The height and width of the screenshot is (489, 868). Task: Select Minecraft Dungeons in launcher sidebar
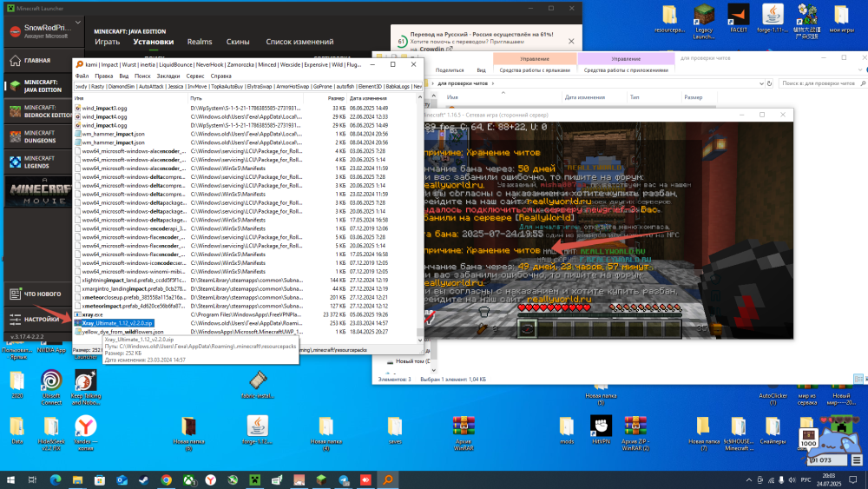pos(38,136)
